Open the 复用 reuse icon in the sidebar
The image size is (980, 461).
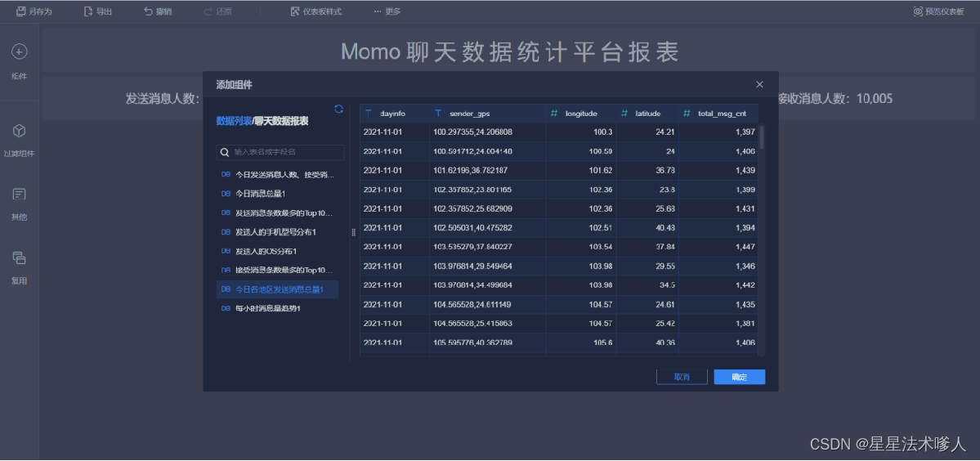tap(20, 258)
